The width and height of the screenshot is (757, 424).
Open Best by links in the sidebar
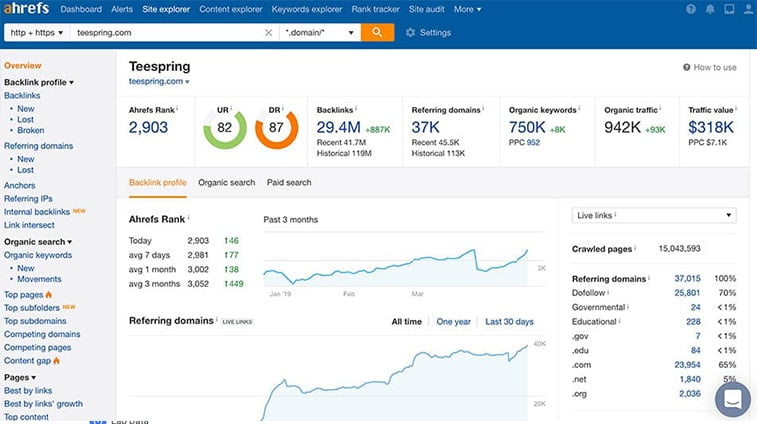pyautogui.click(x=28, y=390)
